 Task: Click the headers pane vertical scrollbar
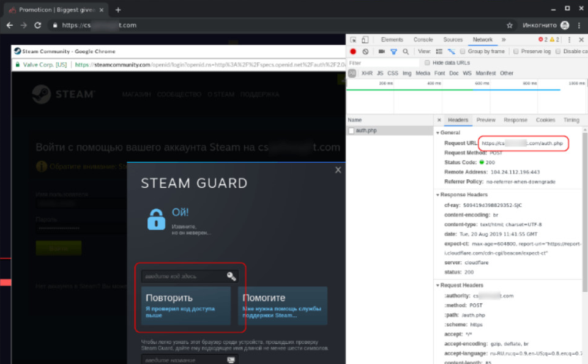click(585, 212)
